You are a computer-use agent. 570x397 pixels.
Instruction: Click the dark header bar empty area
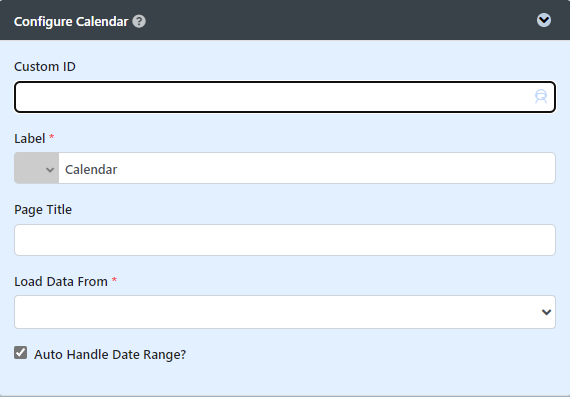click(x=338, y=20)
